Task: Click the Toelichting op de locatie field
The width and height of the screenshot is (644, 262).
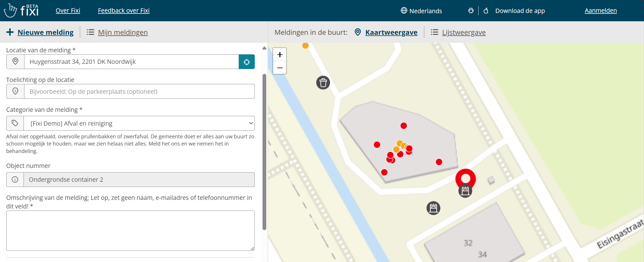Action: (x=139, y=91)
